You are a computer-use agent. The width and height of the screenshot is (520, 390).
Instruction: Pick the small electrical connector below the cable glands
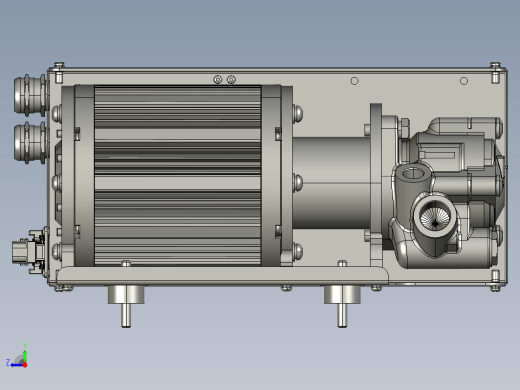tap(29, 252)
